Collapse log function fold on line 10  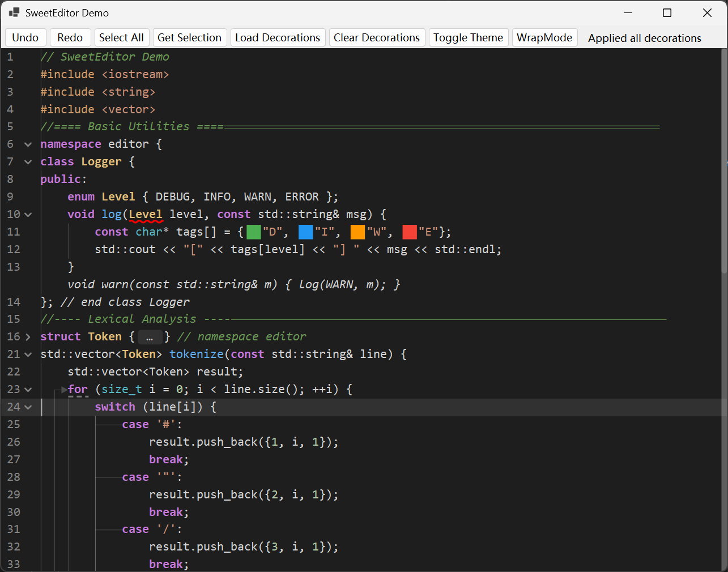[28, 215]
